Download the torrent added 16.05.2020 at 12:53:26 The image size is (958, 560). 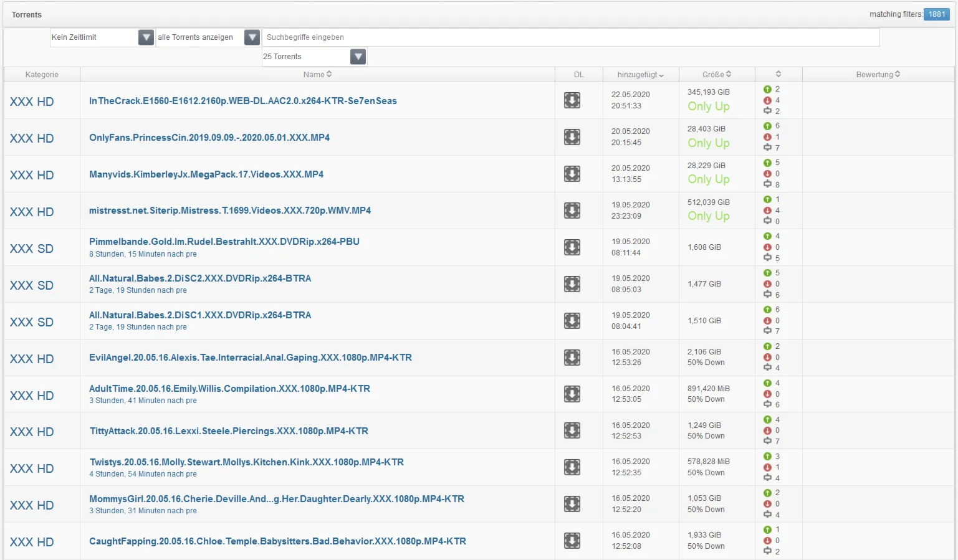pyautogui.click(x=572, y=358)
